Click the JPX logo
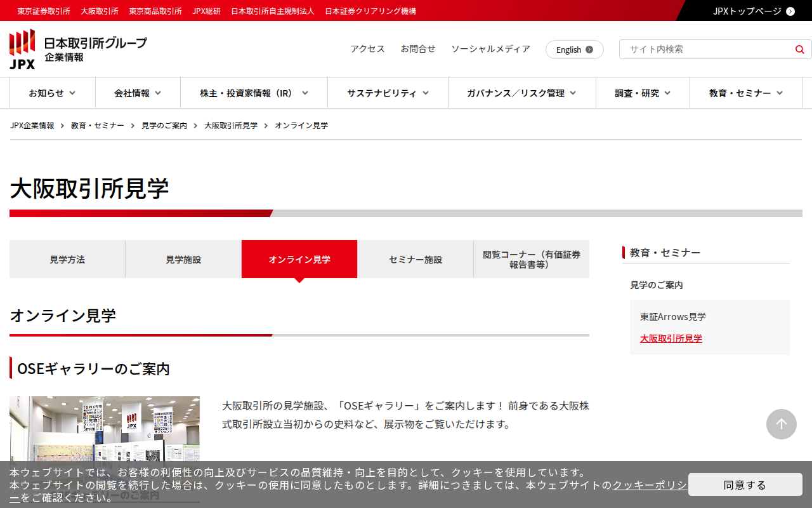The width and height of the screenshot is (812, 508). 22,49
